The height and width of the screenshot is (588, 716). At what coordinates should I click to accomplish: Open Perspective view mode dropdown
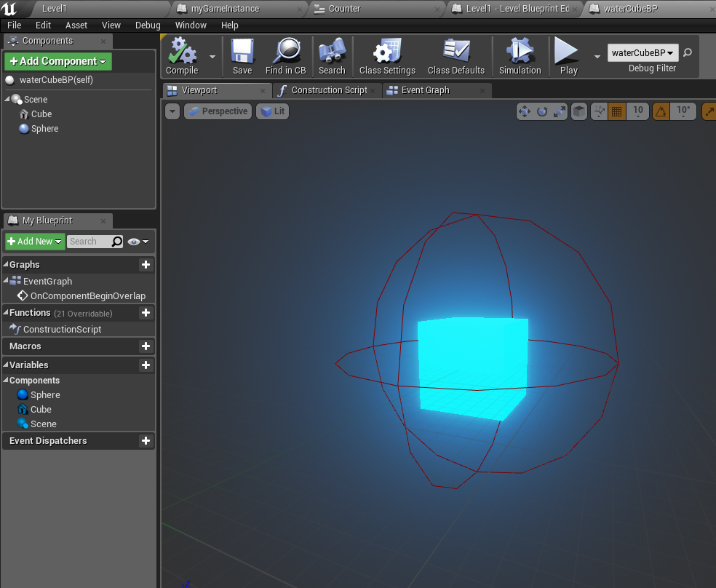point(218,111)
